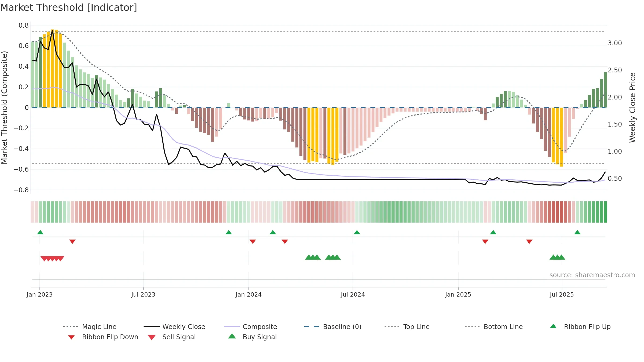Click the source: sharemaestro.com label
This screenshot has width=644, height=362.
[592, 275]
